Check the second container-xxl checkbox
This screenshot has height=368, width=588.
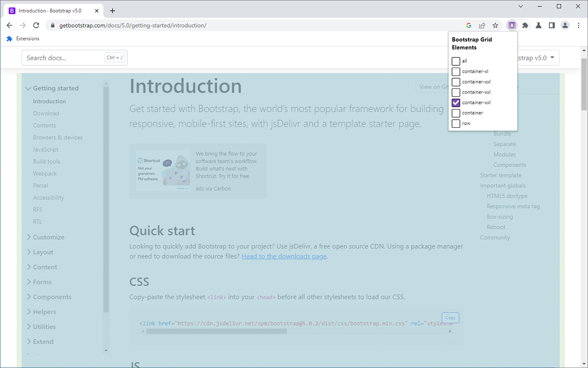(x=456, y=92)
